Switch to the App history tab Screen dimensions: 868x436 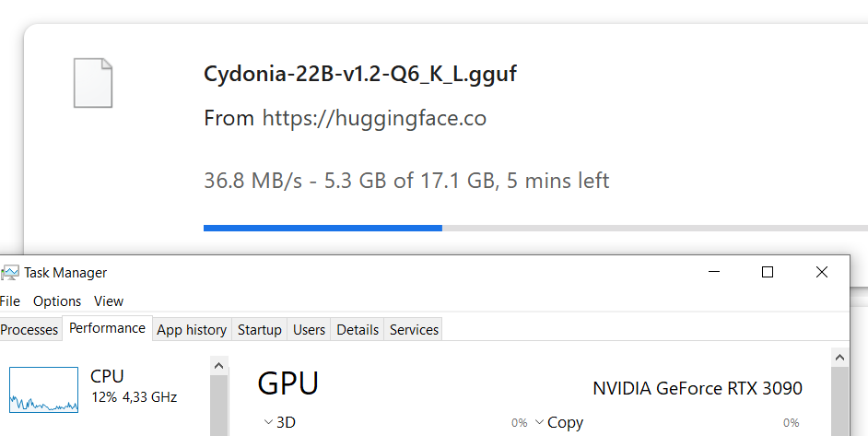click(192, 330)
